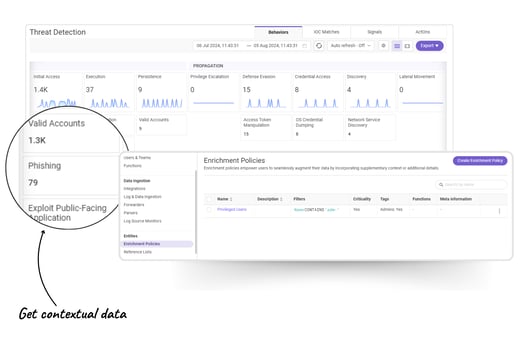
Task: Open the Export dropdown button
Action: coord(430,46)
